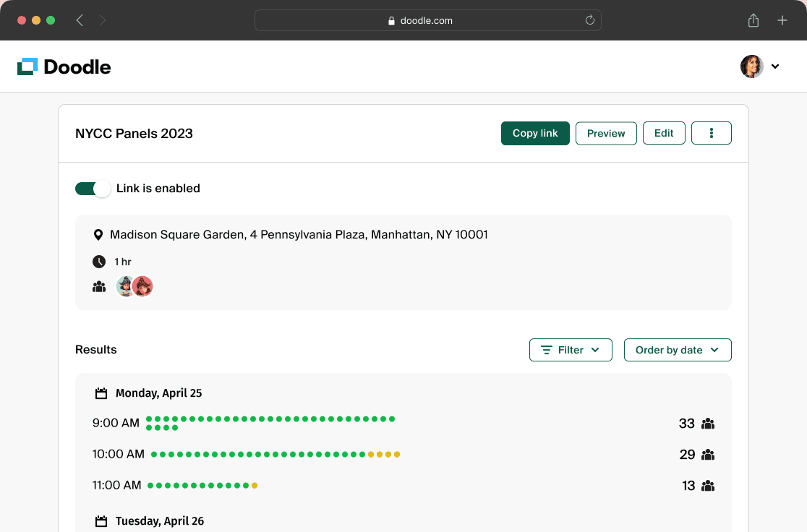
Task: Click people icon next to 33
Action: point(708,424)
